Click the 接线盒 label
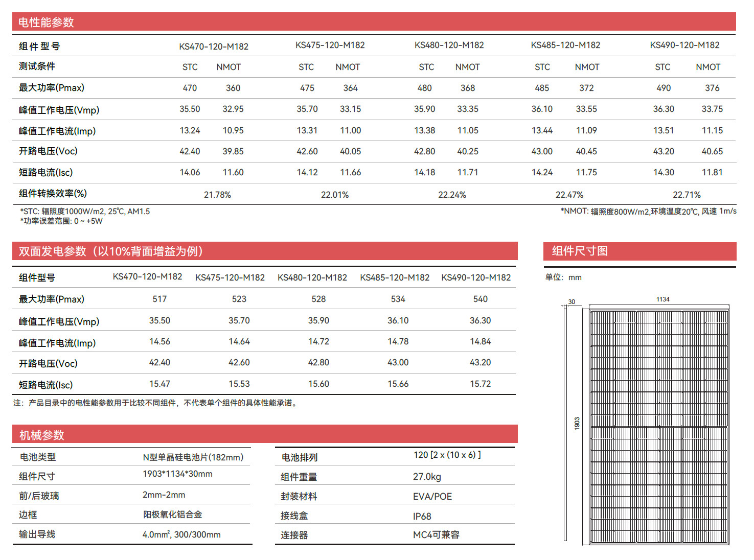Viewport: 754px width, 560px height. [294, 516]
